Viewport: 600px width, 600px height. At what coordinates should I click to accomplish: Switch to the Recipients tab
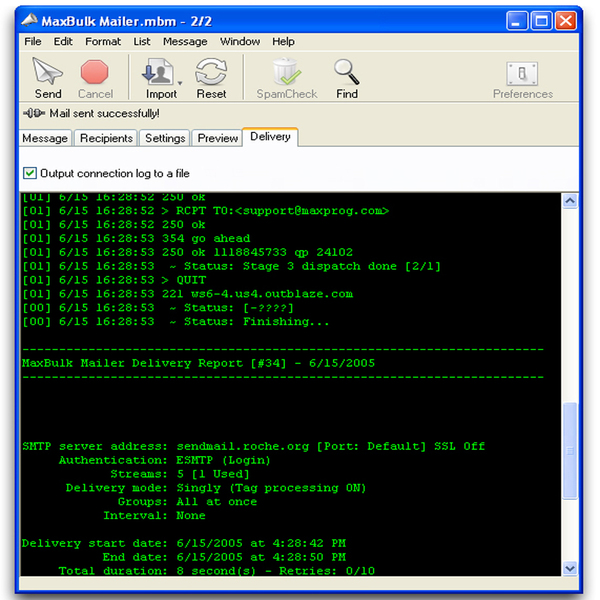[x=106, y=138]
